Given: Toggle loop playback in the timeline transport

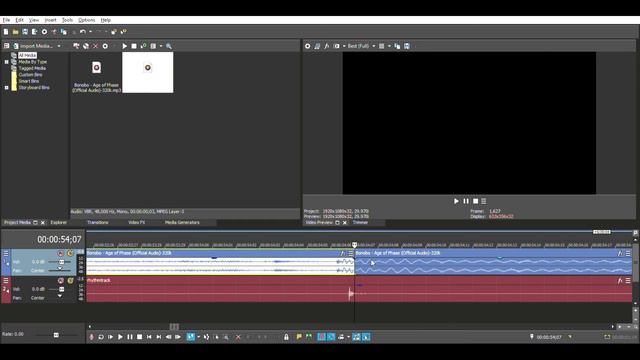Looking at the screenshot, I should click(101, 337).
